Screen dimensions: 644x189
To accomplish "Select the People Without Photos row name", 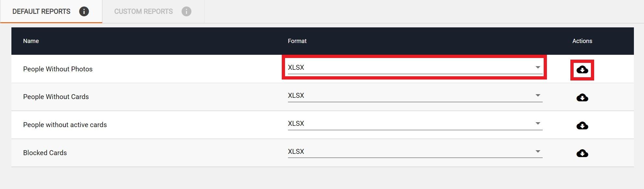I will pyautogui.click(x=58, y=69).
